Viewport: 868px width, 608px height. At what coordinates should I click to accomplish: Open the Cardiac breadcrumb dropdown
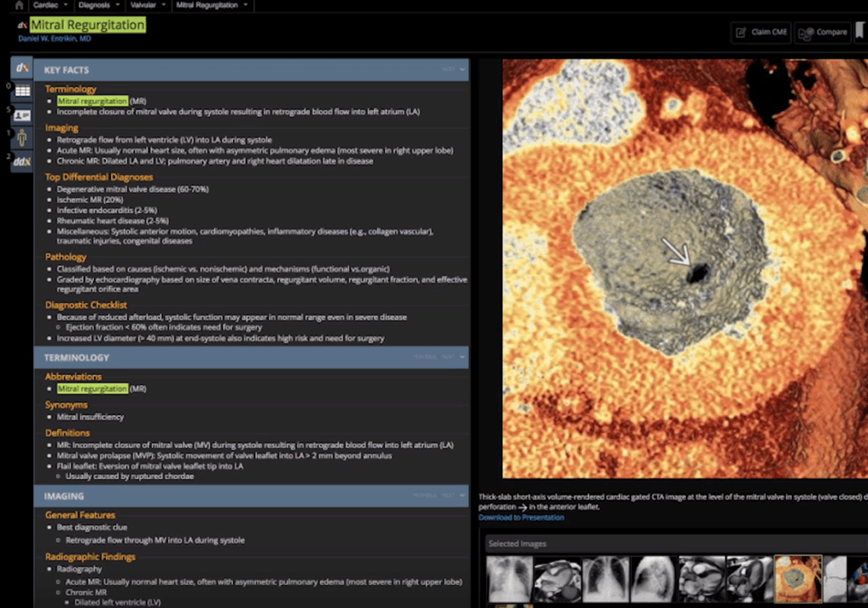(50, 5)
